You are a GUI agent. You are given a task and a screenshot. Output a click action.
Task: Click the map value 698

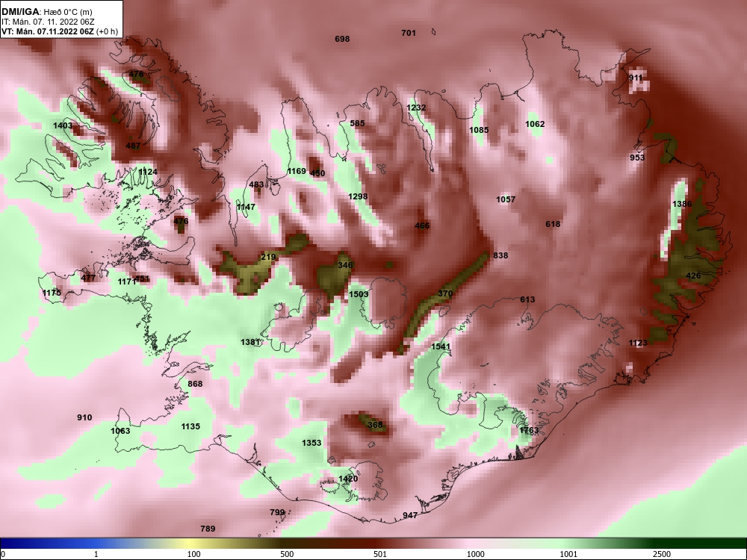[x=342, y=39]
